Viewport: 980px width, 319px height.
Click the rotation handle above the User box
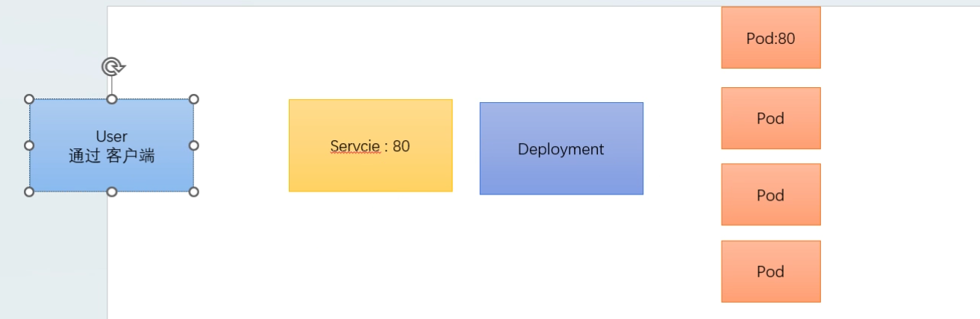point(112,67)
